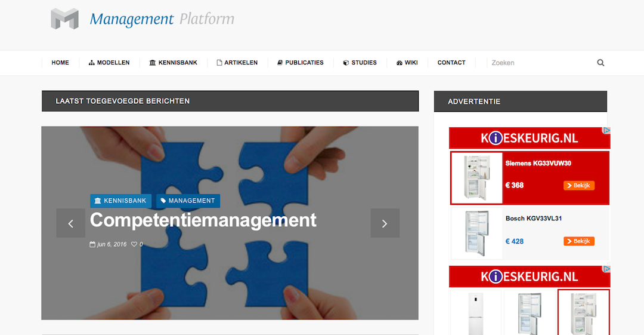This screenshot has height=335, width=644.
Task: Select the Bosch KGV33VL31 fridge thumbnail
Action: (477, 233)
